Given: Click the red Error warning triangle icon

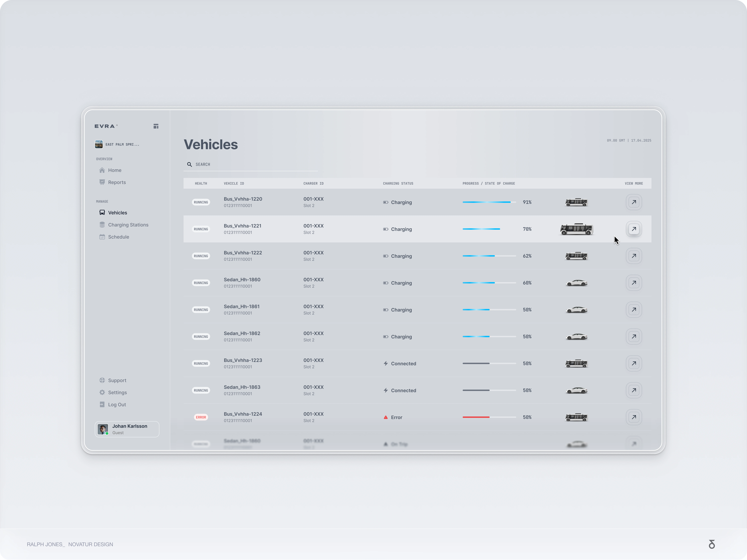Looking at the screenshot, I should pyautogui.click(x=386, y=418).
